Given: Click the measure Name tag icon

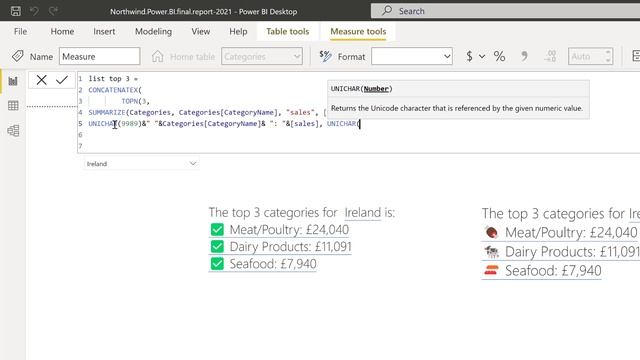Looking at the screenshot, I should (x=18, y=56).
